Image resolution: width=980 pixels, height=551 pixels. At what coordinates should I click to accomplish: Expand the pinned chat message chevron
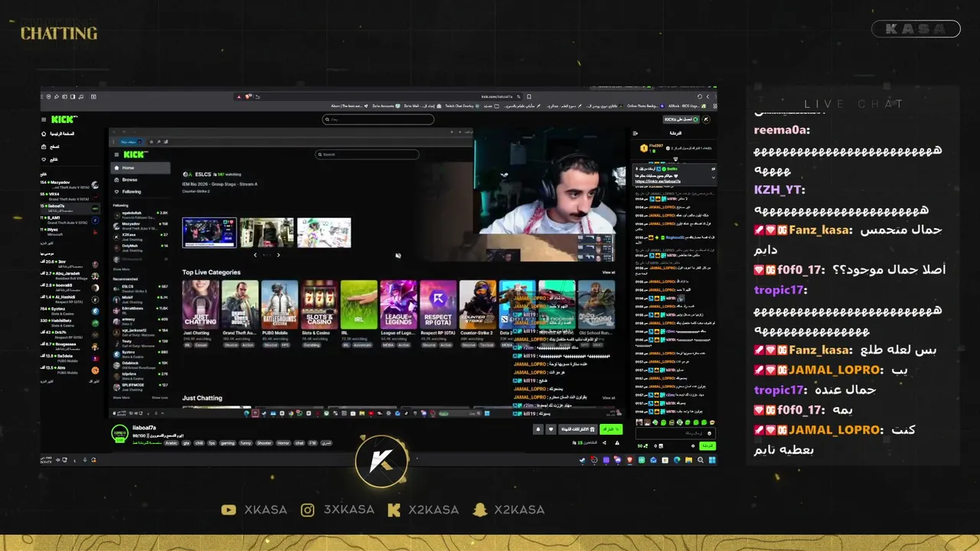pyautogui.click(x=714, y=178)
